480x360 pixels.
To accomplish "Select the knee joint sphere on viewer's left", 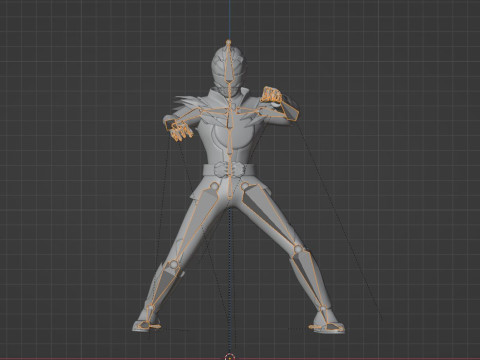I will pyautogui.click(x=174, y=265).
